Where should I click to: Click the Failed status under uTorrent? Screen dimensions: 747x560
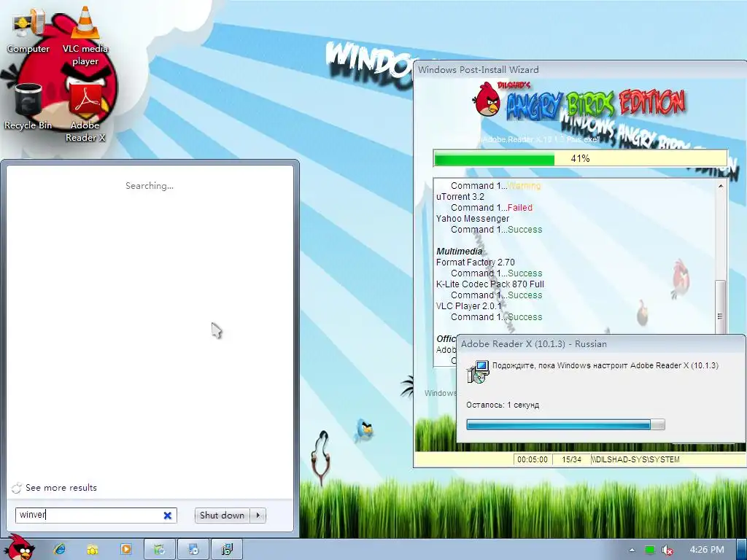pyautogui.click(x=519, y=208)
